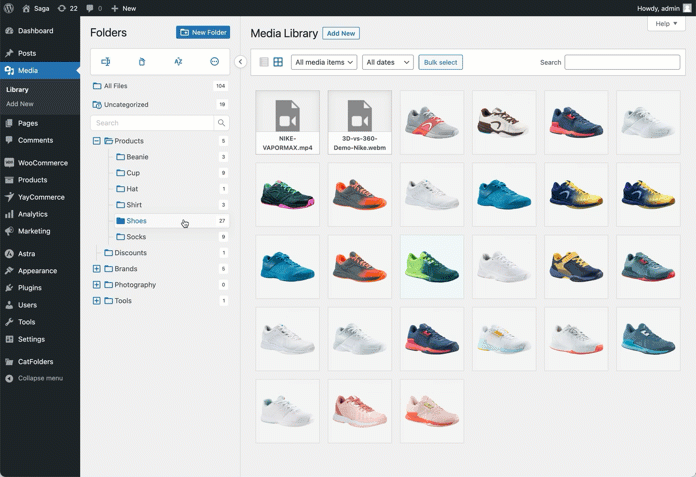Select the black shoe with pink sole thumbnail
This screenshot has width=696, height=477.
click(x=288, y=194)
